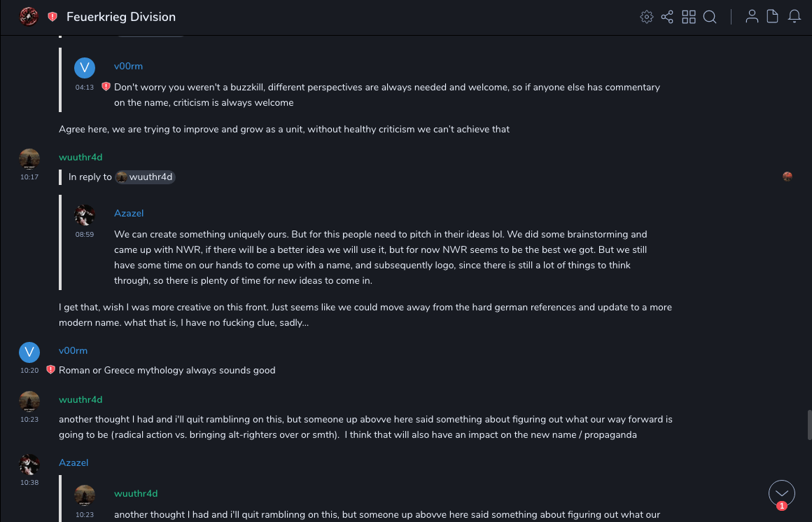Open room settings gear icon
The image size is (812, 522).
click(x=647, y=17)
